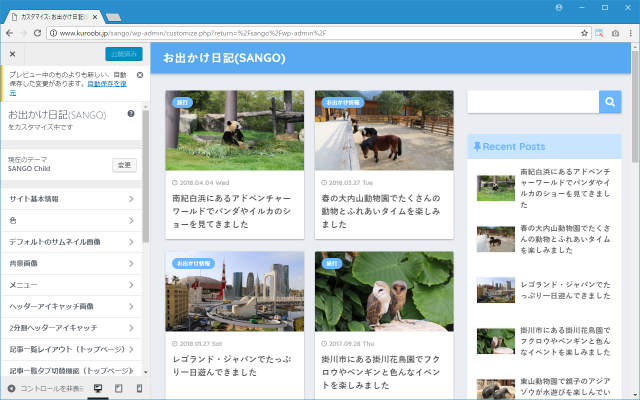Click the 変更 theme button

(124, 164)
